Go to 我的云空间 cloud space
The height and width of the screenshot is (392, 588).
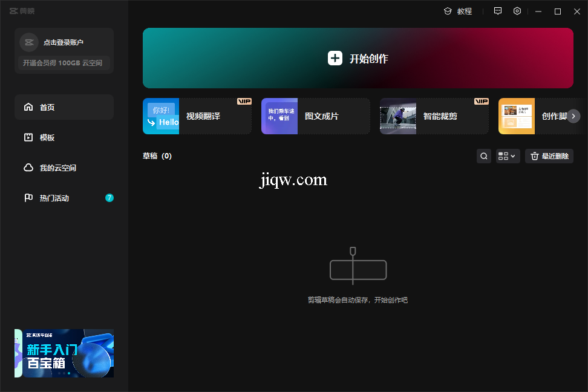click(64, 168)
